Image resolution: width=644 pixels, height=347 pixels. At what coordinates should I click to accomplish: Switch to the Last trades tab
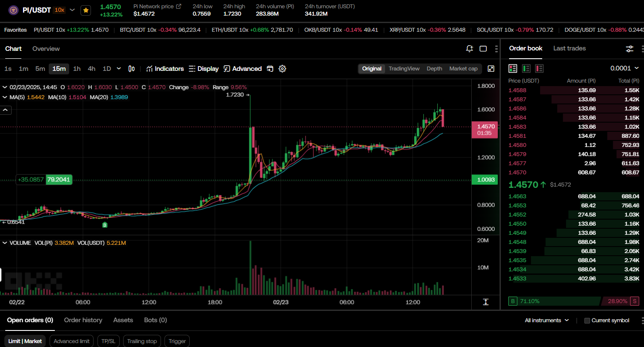click(570, 48)
